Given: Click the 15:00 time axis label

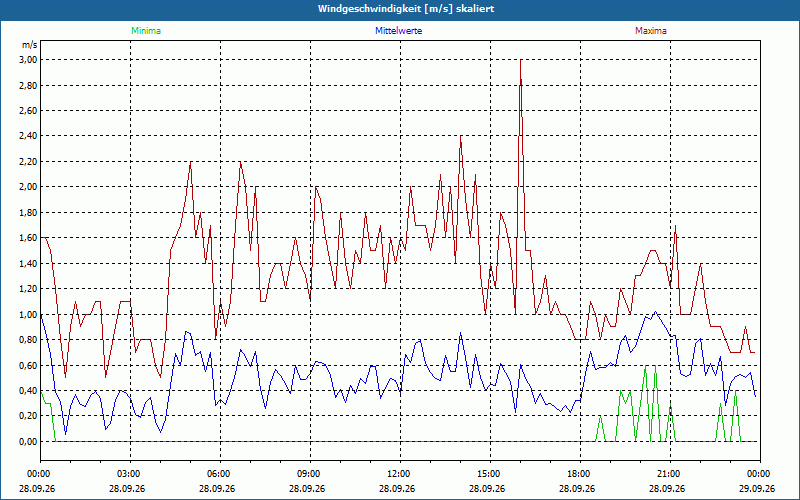Looking at the screenshot, I should [x=490, y=474].
